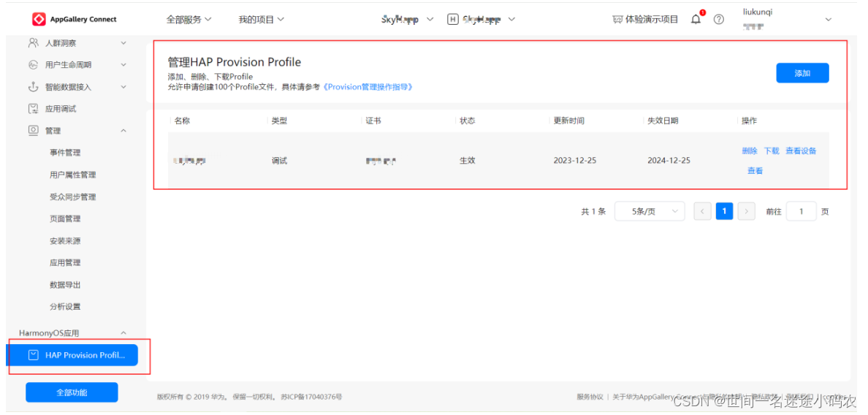Image resolution: width=868 pixels, height=415 pixels.
Task: Click the 调试 type cell
Action: point(279,161)
